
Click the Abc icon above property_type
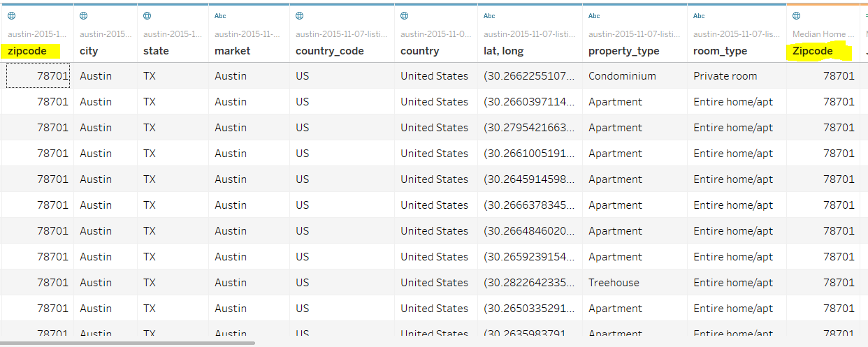point(594,15)
